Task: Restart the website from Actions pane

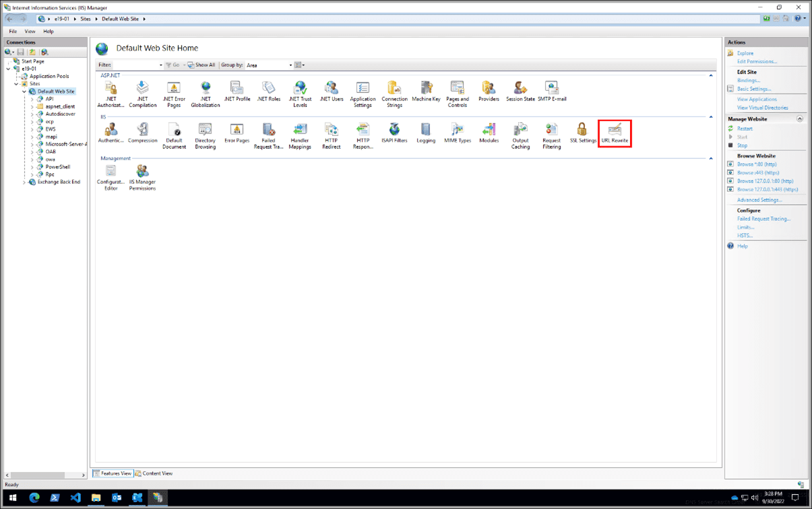Action: (x=745, y=129)
